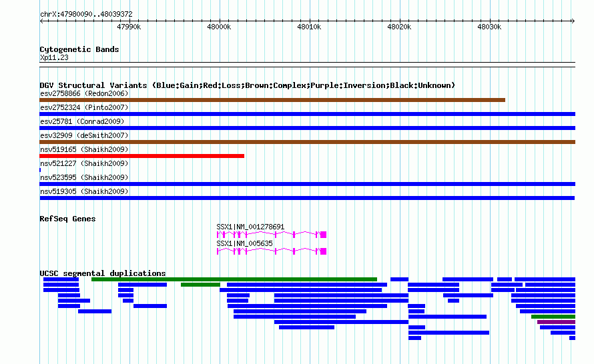Open the nsv521227 (Shaikh2009) label

coord(84,163)
